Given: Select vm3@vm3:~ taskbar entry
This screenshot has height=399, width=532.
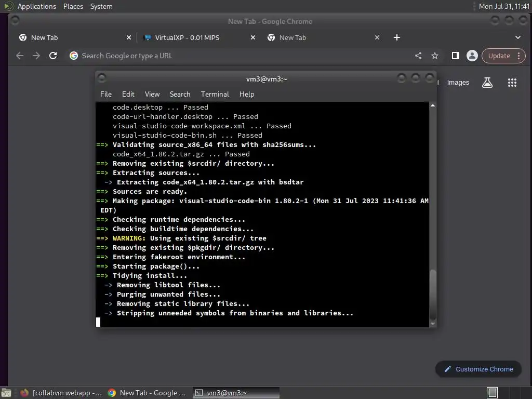Looking at the screenshot, I should tap(236, 393).
